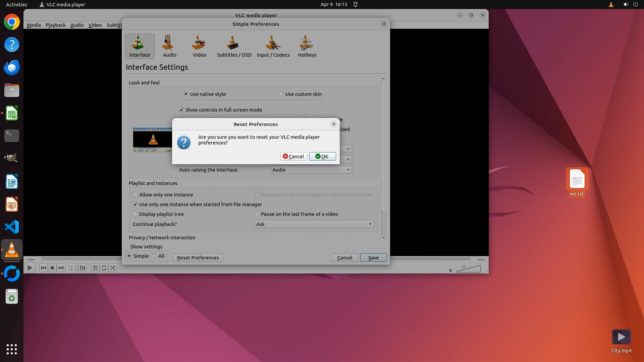644x362 pixels.
Task: Open the Audio preferences category
Action: pyautogui.click(x=169, y=46)
